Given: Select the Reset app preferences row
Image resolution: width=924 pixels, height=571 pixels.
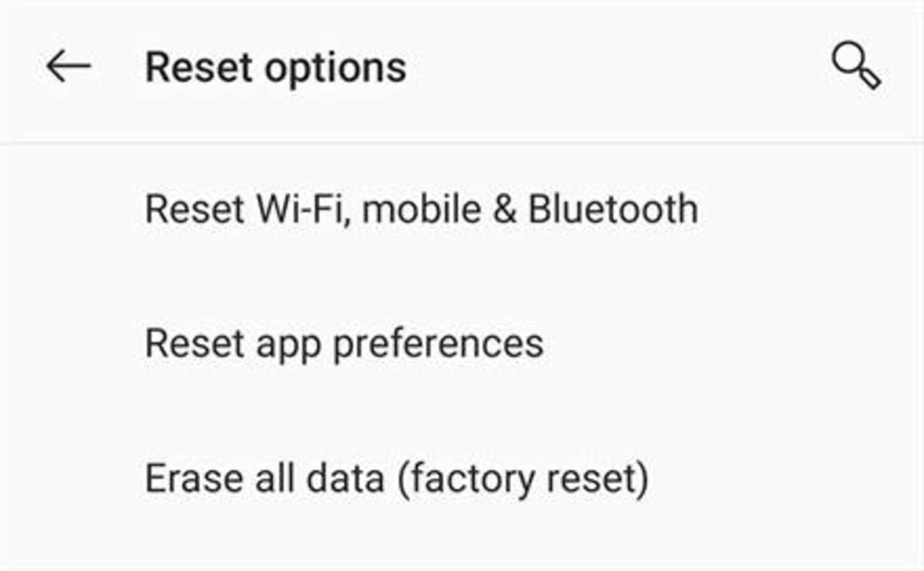Looking at the screenshot, I should (x=344, y=343).
